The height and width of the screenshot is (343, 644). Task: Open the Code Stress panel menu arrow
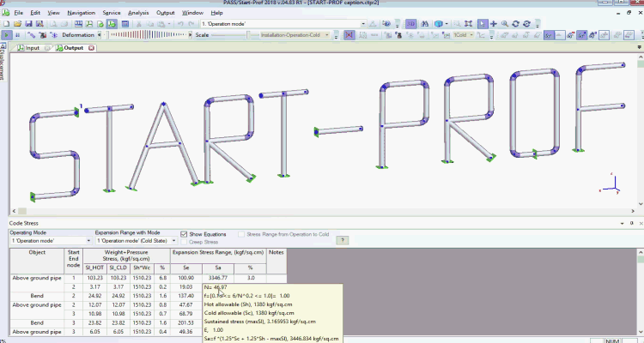click(x=623, y=223)
